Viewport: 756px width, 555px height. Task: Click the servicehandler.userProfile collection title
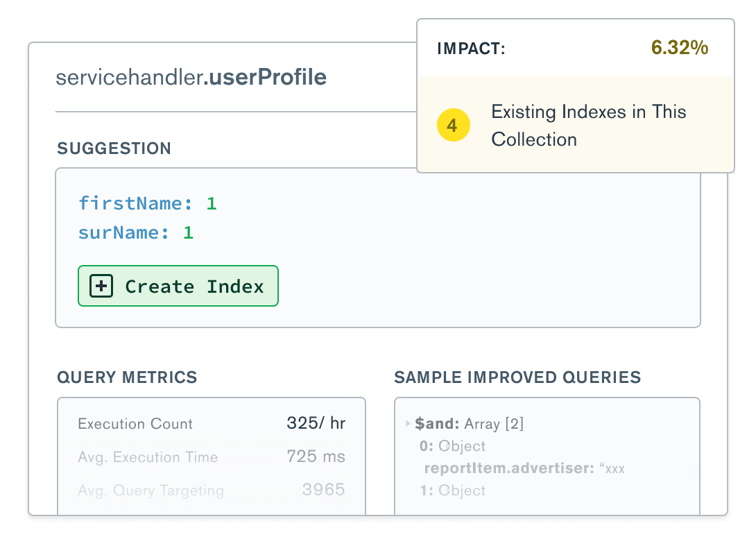(x=191, y=77)
